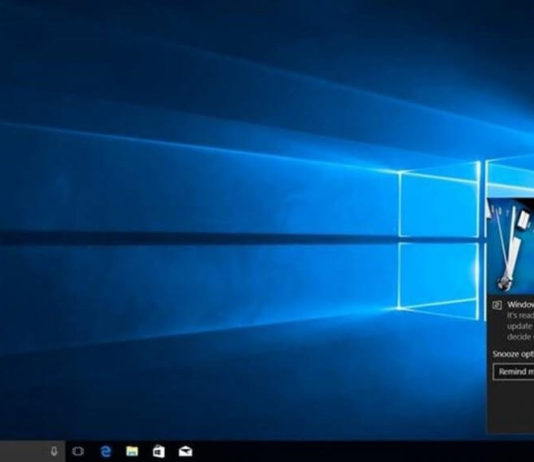
Task: Click the Cortana microphone icon
Action: [54, 451]
